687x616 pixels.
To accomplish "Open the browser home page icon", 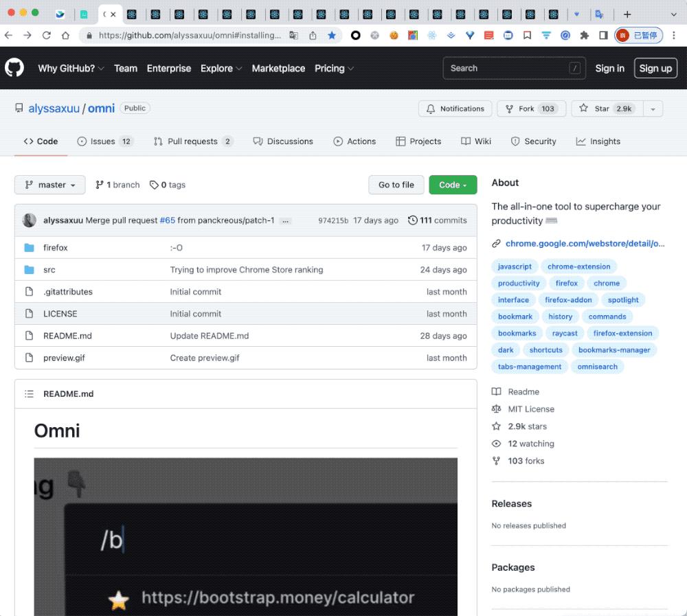I will click(66, 36).
